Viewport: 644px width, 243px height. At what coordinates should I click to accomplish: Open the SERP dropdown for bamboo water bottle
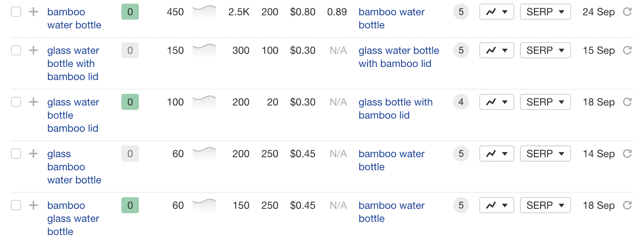545,12
